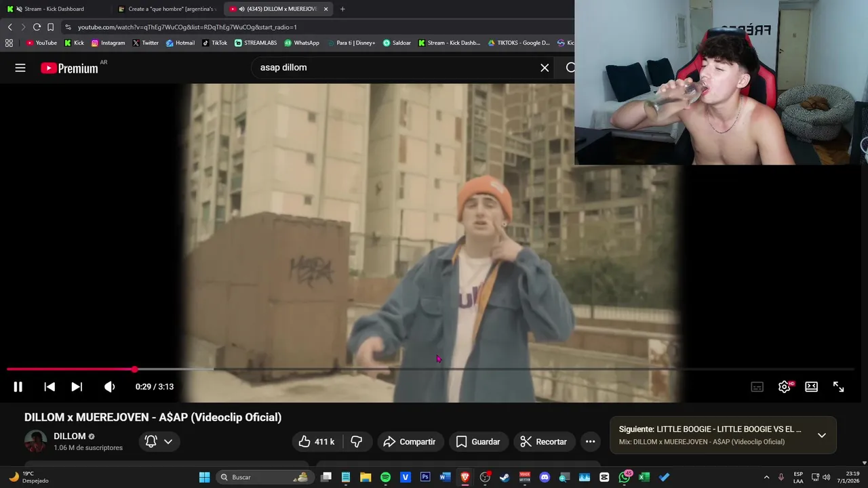Open the Twitter bookmark
This screenshot has width=868, height=488.
[145, 43]
